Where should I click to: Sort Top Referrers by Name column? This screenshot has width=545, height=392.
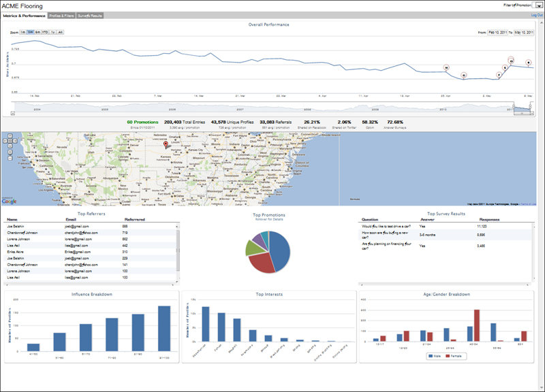[x=12, y=219]
